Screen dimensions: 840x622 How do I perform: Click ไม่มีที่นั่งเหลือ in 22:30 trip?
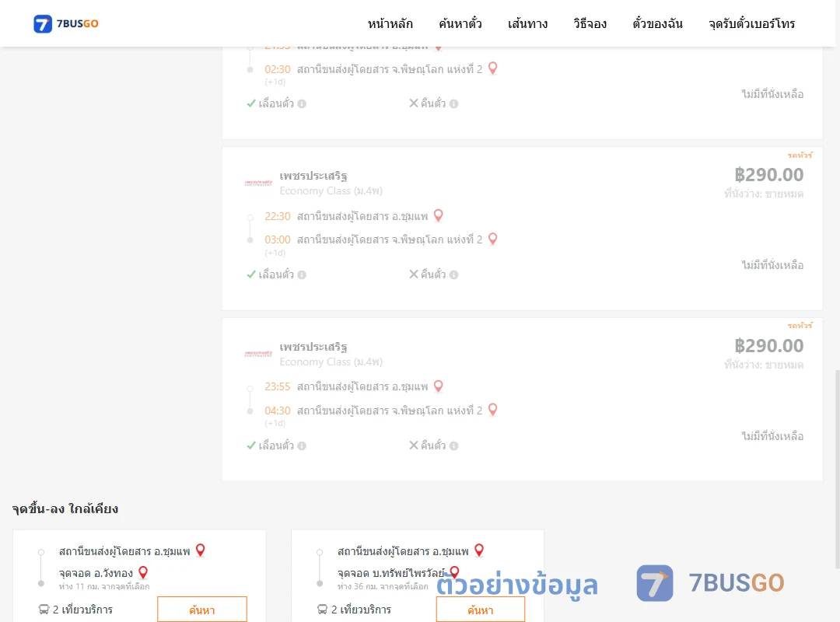pyautogui.click(x=772, y=264)
